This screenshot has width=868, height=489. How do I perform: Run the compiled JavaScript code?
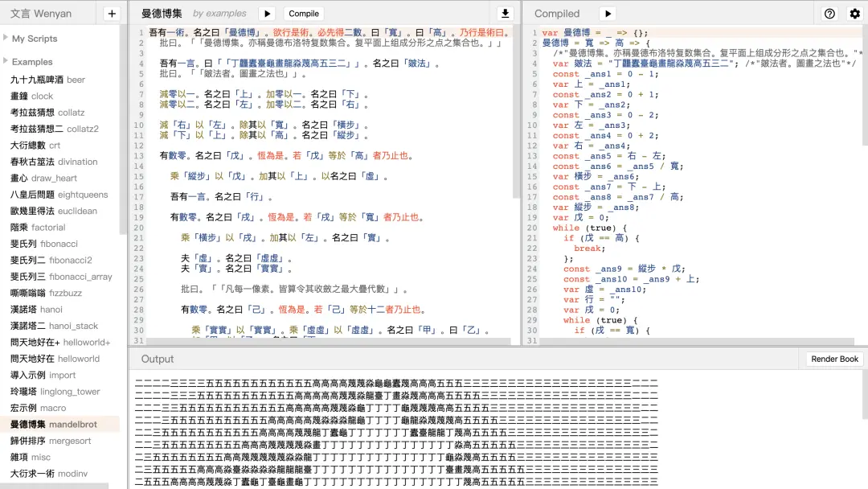[x=608, y=14]
